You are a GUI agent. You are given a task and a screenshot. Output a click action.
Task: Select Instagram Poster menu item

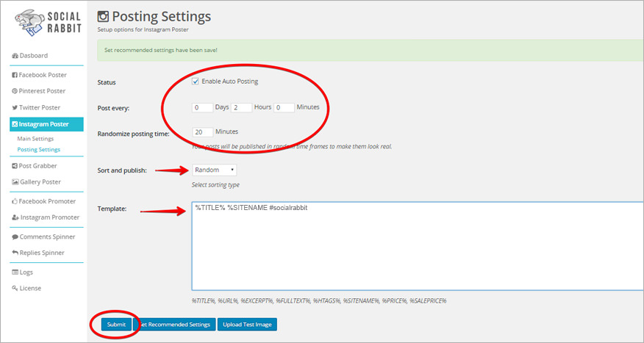pyautogui.click(x=46, y=124)
